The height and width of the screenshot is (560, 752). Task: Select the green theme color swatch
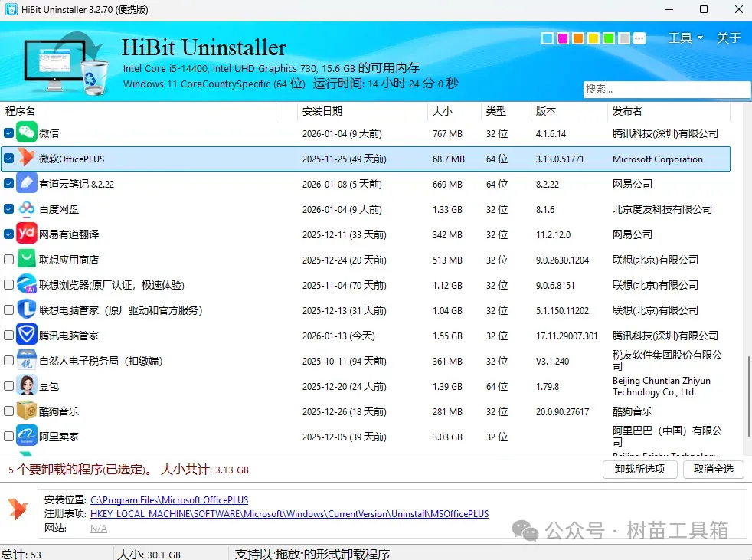(609, 38)
